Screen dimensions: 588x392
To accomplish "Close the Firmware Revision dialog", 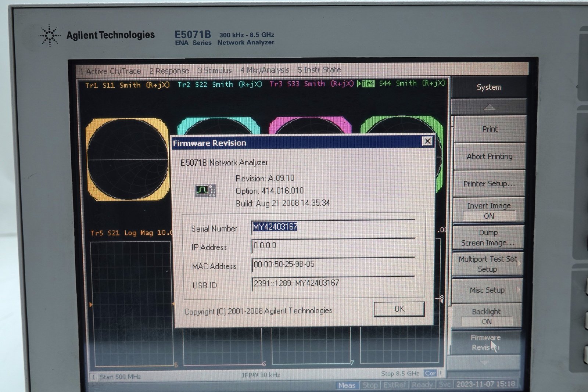I will (x=427, y=141).
